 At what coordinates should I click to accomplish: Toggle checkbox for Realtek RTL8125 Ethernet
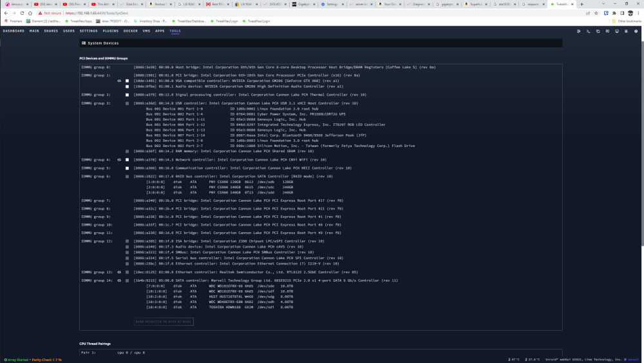click(x=127, y=272)
